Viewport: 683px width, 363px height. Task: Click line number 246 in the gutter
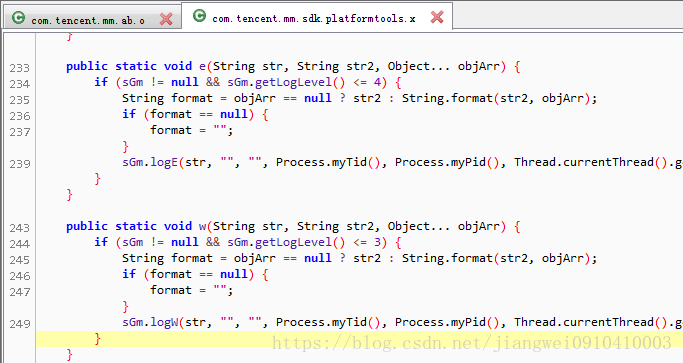click(20, 276)
